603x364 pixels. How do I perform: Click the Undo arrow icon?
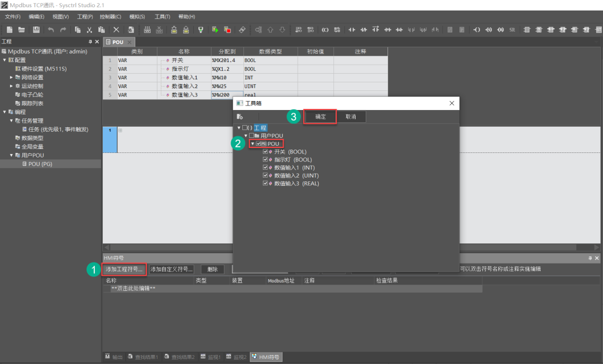pos(51,30)
